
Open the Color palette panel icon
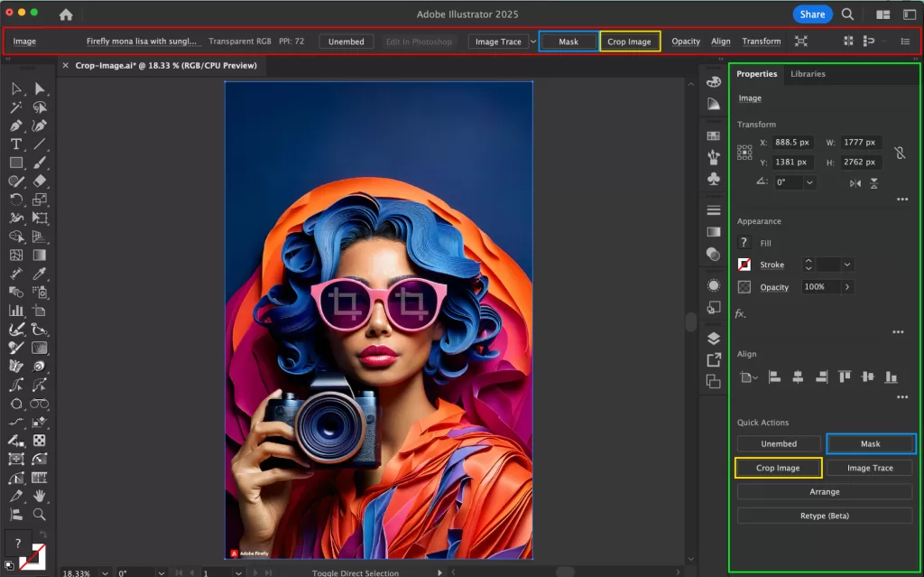(714, 82)
